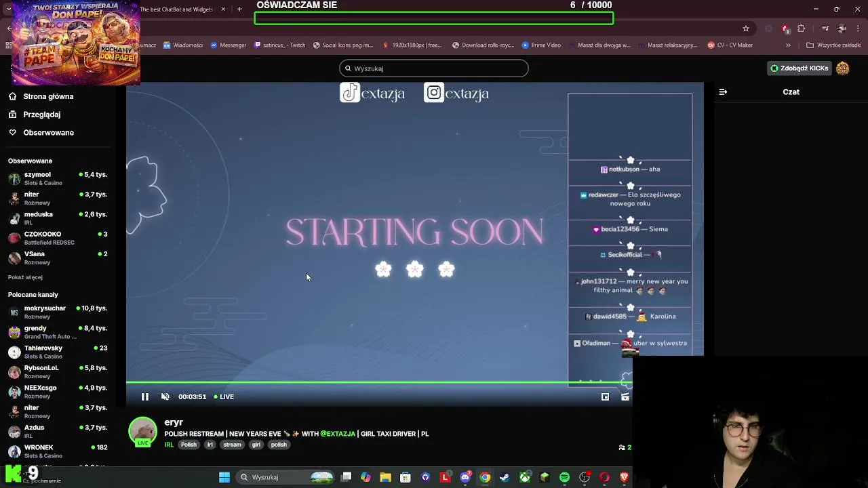Open Discord from taskbar
Image resolution: width=868 pixels, height=488 pixels.
tap(465, 477)
